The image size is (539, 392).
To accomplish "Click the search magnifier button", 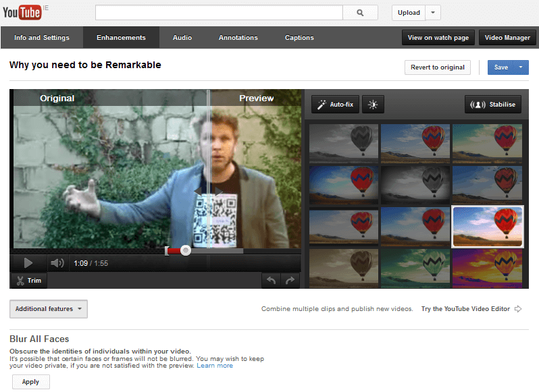I will coord(361,13).
